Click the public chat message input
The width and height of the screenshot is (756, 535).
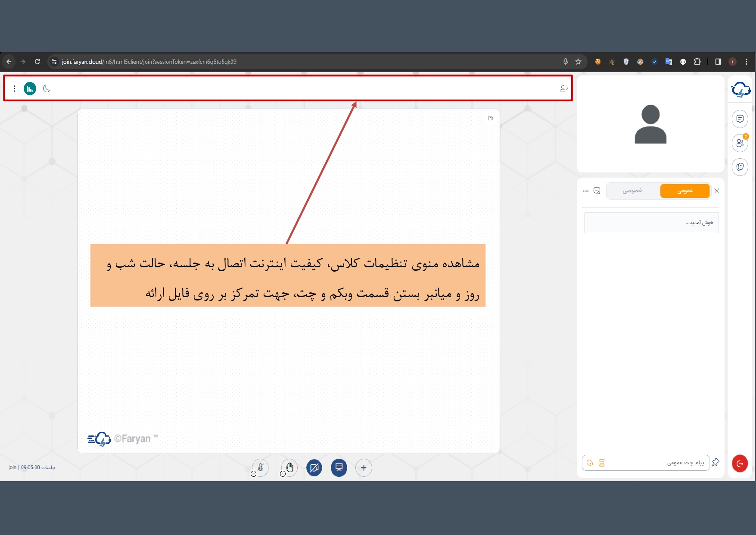(x=655, y=463)
